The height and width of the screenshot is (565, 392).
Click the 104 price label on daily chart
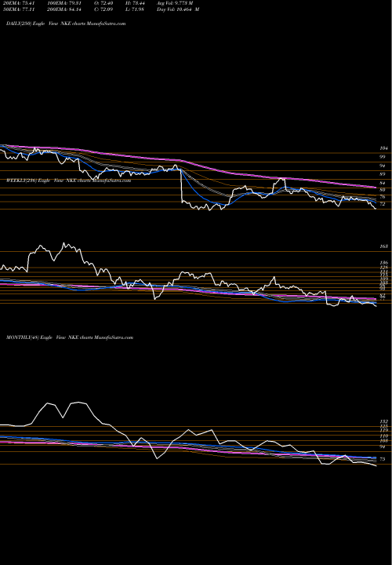tap(383, 148)
